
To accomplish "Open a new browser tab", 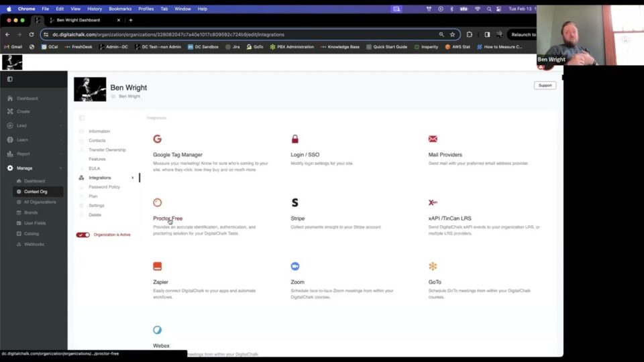I will 131,20.
